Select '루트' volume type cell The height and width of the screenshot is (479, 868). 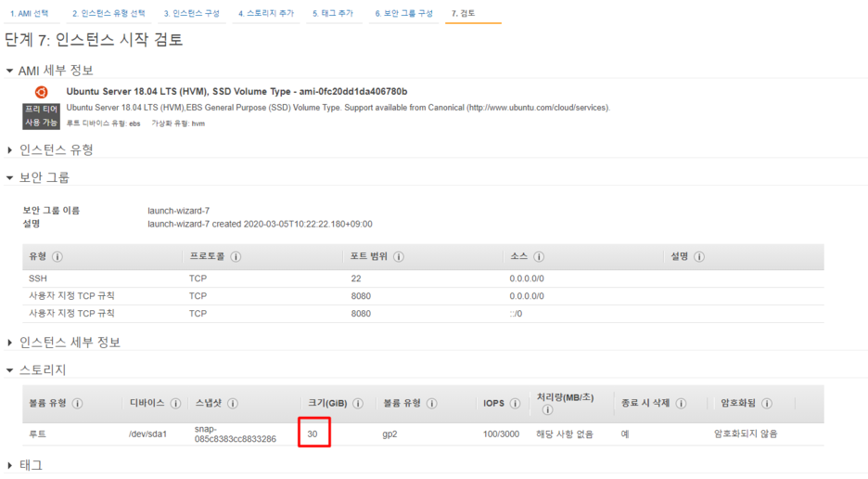(37, 434)
